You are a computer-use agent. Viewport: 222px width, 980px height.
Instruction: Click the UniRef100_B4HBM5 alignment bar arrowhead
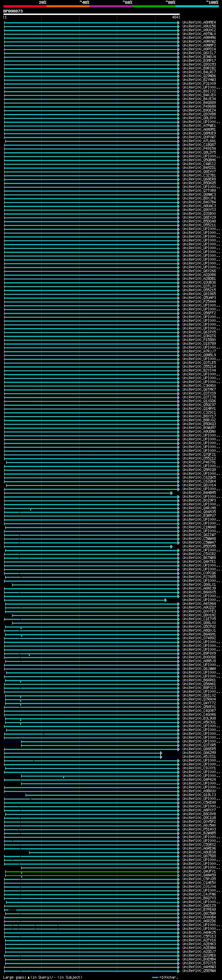(x=171, y=493)
